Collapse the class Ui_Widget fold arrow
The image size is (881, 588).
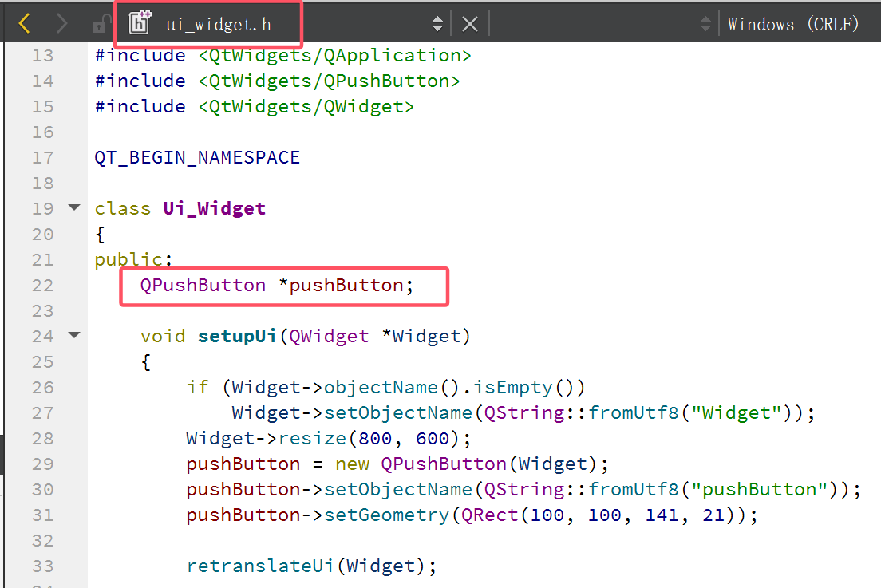74,207
